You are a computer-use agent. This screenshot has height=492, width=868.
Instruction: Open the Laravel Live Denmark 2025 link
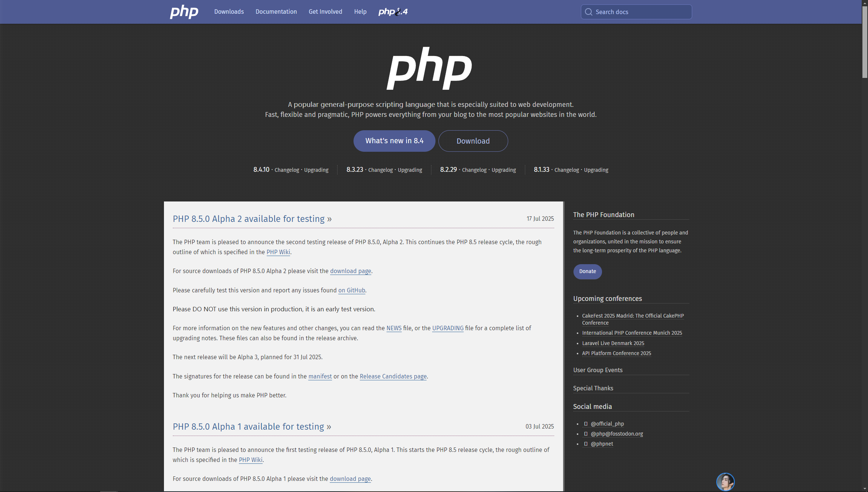tap(613, 343)
